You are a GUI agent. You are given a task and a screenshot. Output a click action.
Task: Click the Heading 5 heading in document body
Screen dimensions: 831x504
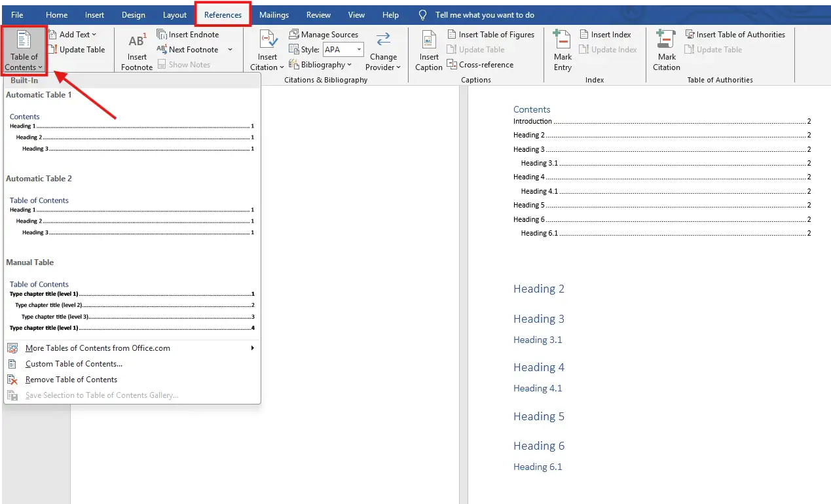coord(539,416)
